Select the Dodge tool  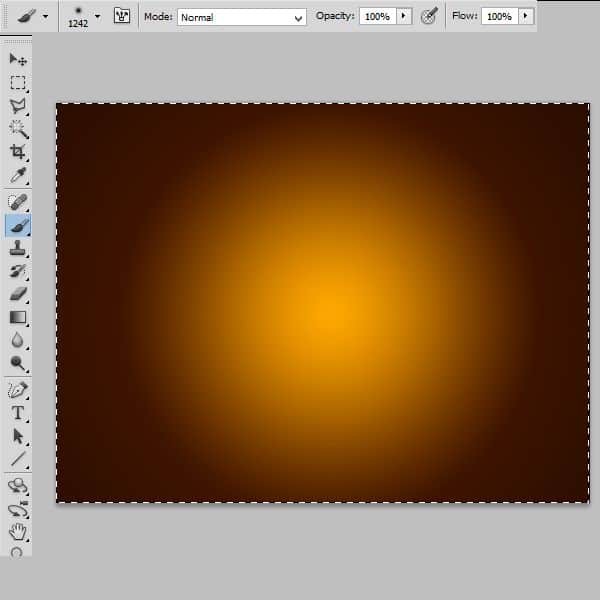click(x=18, y=363)
